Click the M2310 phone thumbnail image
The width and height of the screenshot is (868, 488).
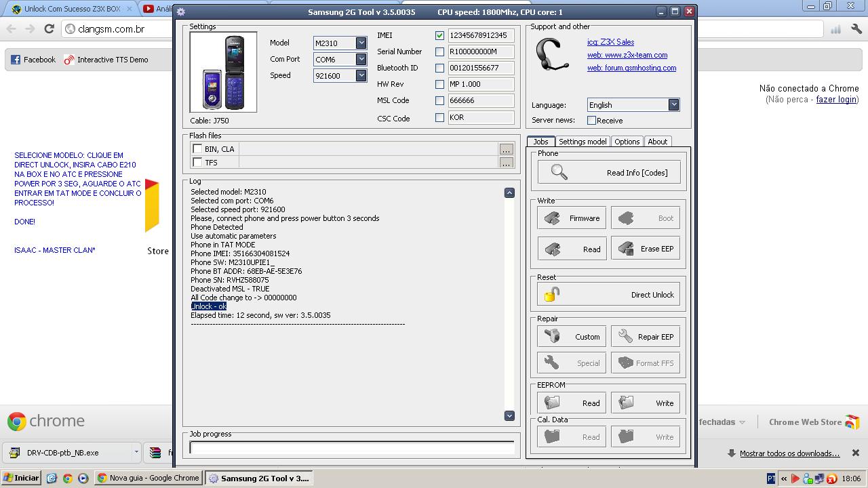[x=223, y=72]
